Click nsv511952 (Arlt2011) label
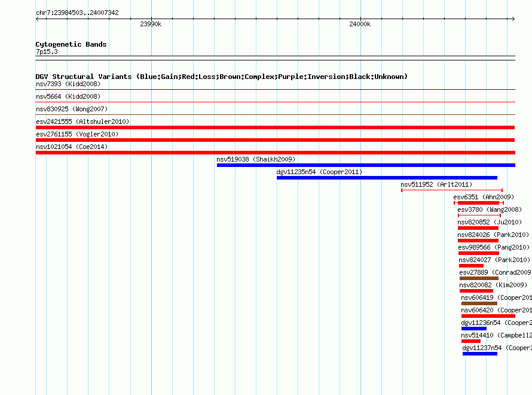Viewport: 532px width, 395px height. (x=436, y=184)
